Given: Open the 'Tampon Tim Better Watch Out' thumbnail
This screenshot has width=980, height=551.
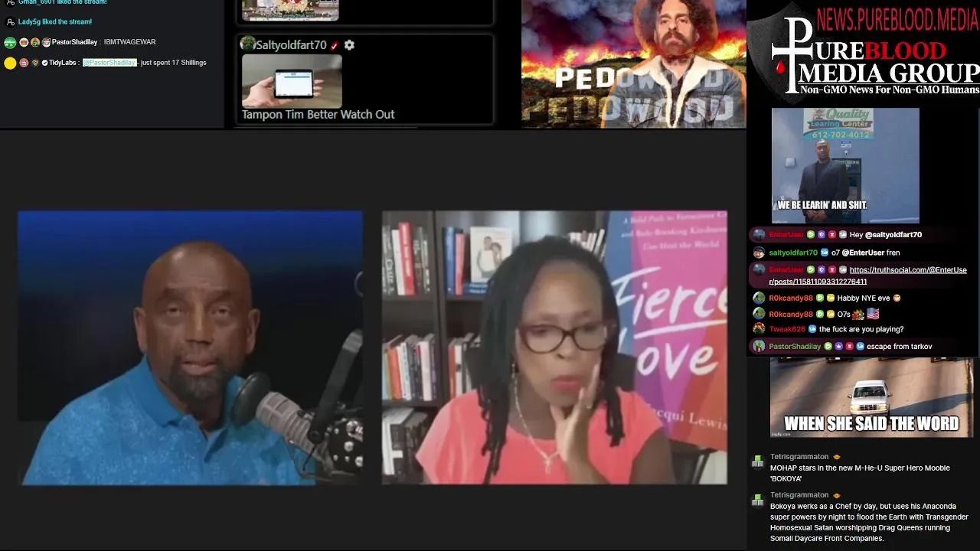Looking at the screenshot, I should [292, 80].
